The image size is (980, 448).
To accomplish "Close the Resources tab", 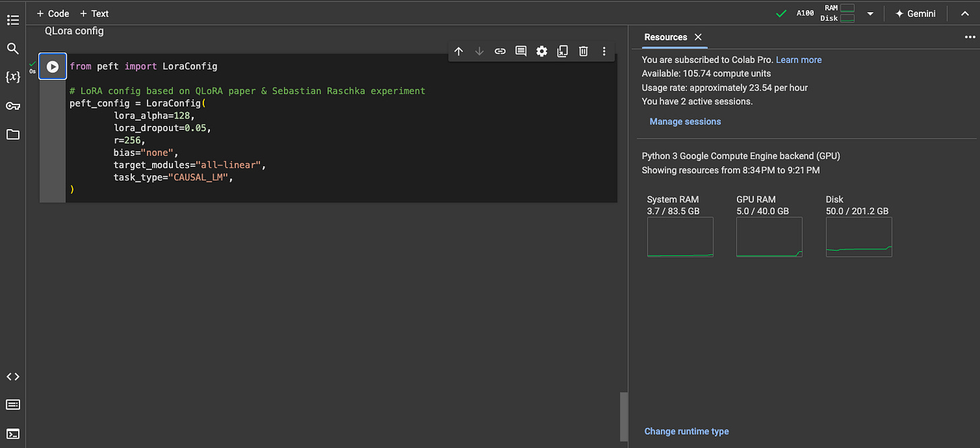I will [698, 37].
